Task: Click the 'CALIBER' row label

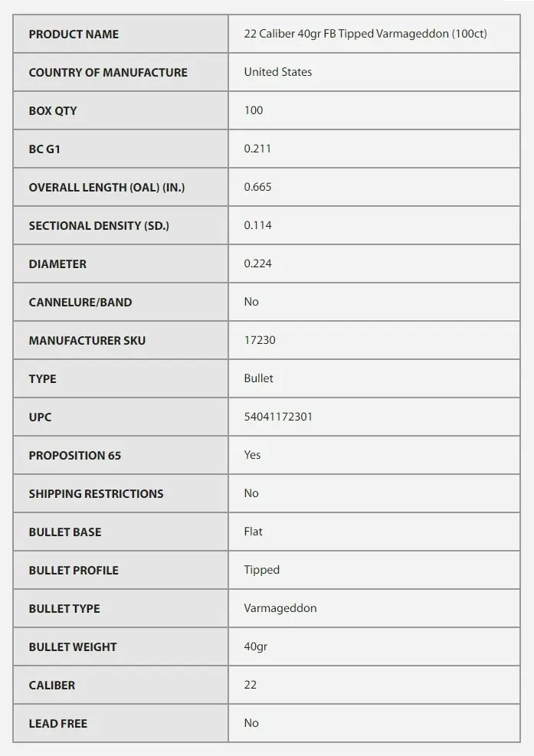Action: pyautogui.click(x=52, y=685)
